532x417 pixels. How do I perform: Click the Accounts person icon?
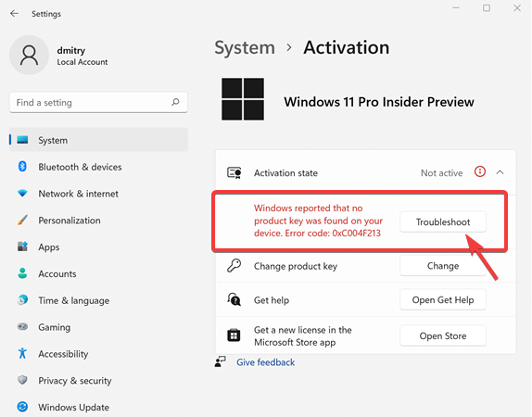click(22, 273)
